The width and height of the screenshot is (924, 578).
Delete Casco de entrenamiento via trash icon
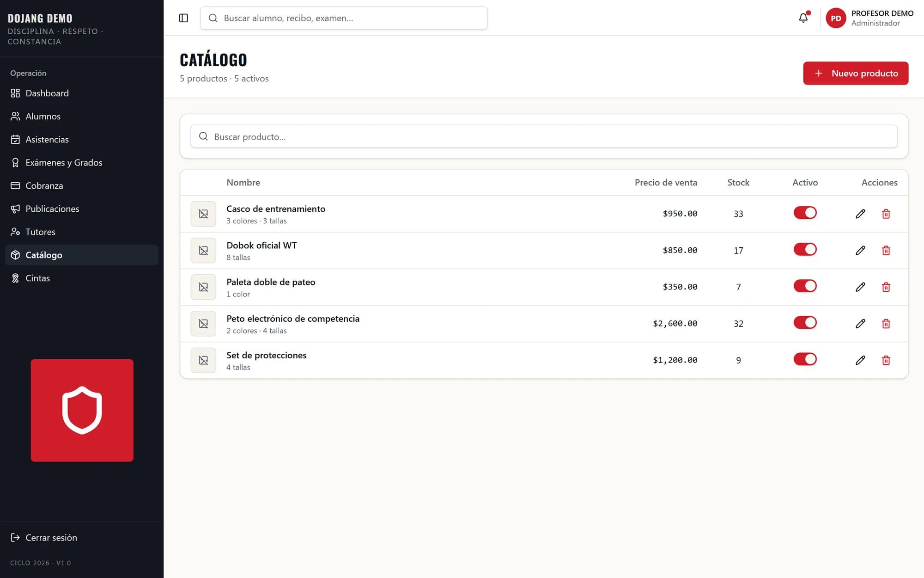[x=886, y=214]
